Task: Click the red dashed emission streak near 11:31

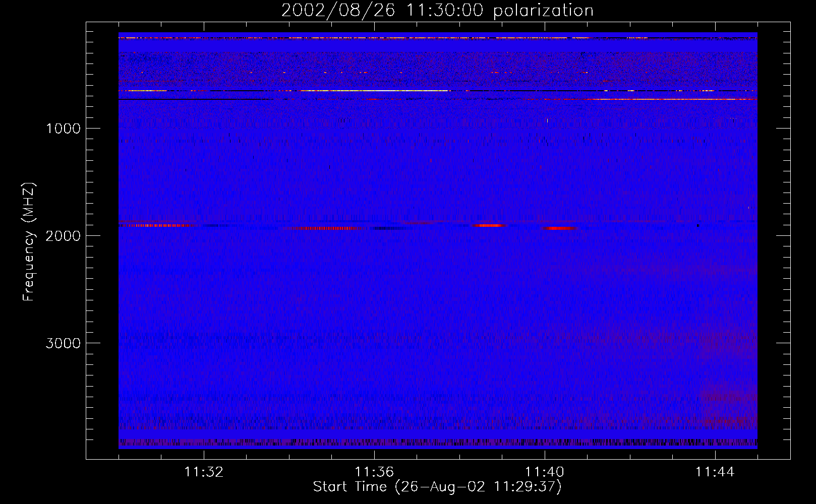Action: (x=157, y=225)
